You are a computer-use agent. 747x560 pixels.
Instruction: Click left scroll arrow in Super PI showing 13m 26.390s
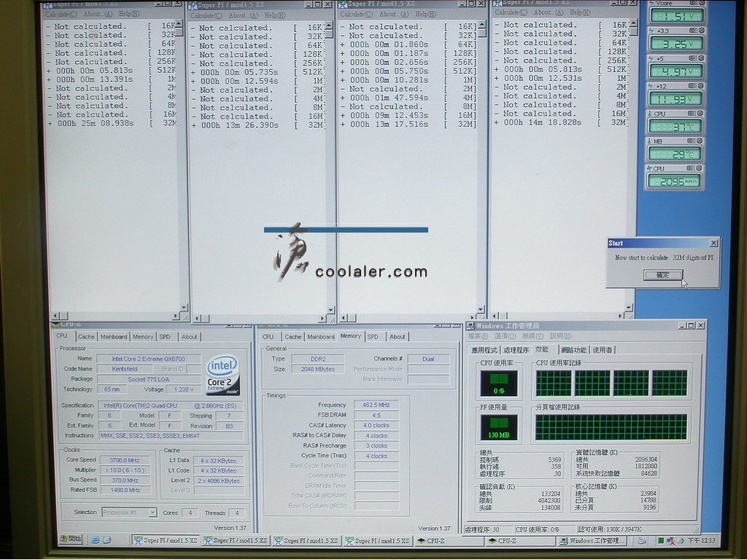pos(198,318)
